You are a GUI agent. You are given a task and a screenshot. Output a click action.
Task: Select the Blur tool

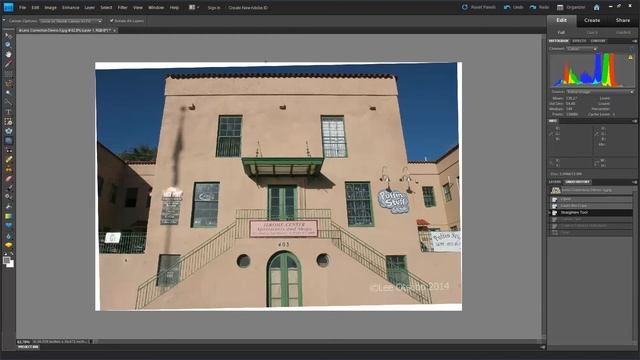(x=8, y=236)
